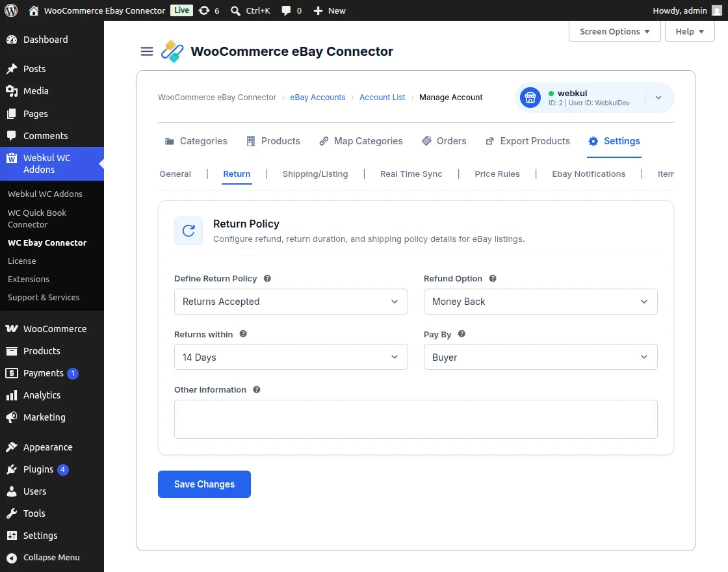The image size is (728, 572).
Task: Follow the Account List breadcrumb link
Action: (x=382, y=97)
